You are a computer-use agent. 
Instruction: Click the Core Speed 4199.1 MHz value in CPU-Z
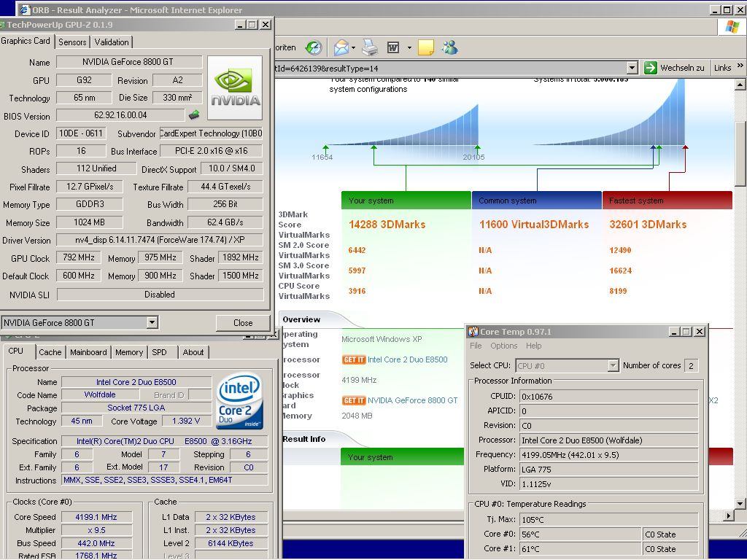point(96,517)
